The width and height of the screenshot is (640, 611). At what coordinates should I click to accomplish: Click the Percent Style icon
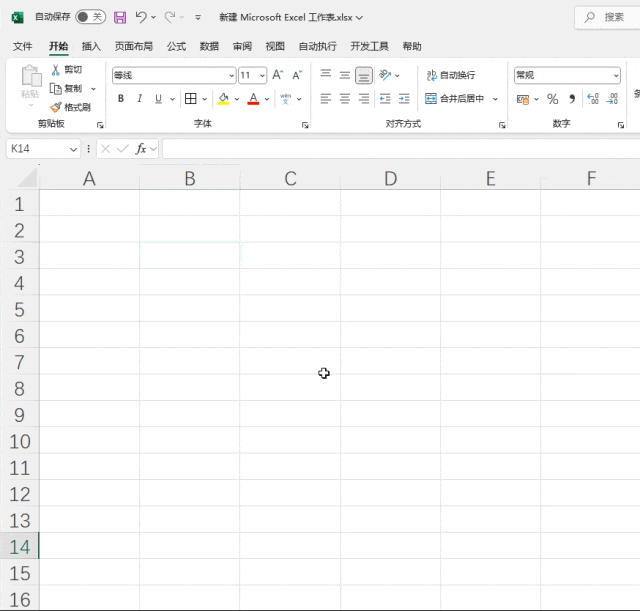(x=553, y=99)
